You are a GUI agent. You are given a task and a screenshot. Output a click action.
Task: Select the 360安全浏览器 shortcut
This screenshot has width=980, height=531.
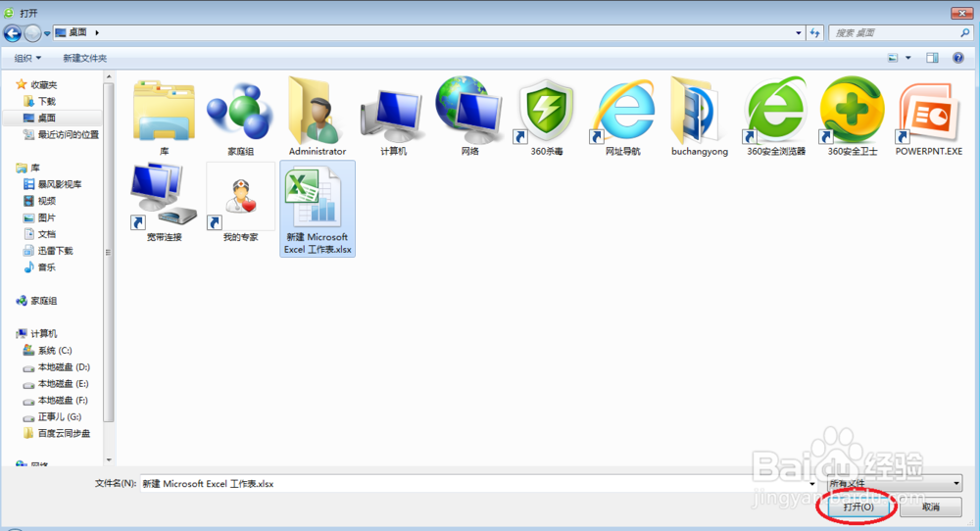776,117
